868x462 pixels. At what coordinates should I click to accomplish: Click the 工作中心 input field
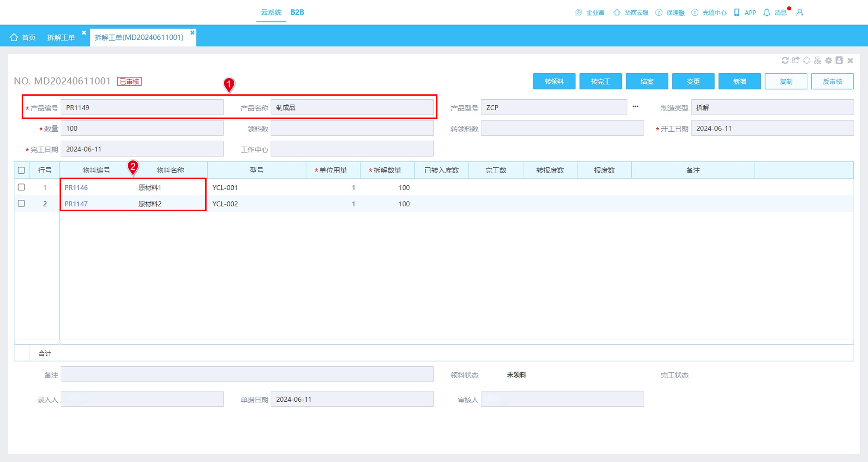pos(352,149)
